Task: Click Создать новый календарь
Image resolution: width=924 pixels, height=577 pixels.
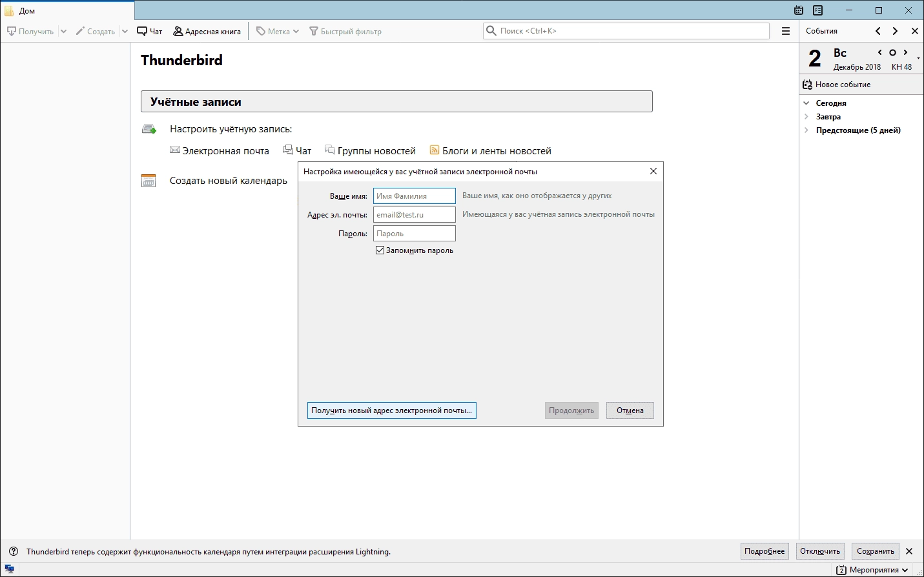Action: coord(229,181)
